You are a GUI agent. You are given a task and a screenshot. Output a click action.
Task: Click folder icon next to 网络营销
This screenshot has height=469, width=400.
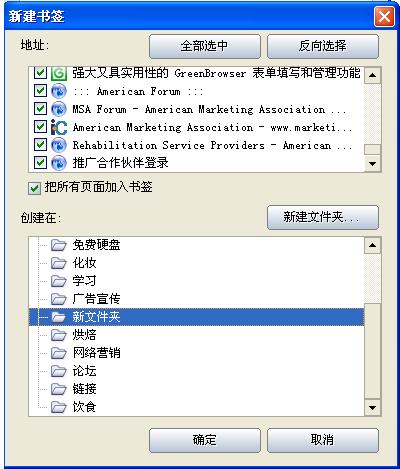[x=59, y=353]
